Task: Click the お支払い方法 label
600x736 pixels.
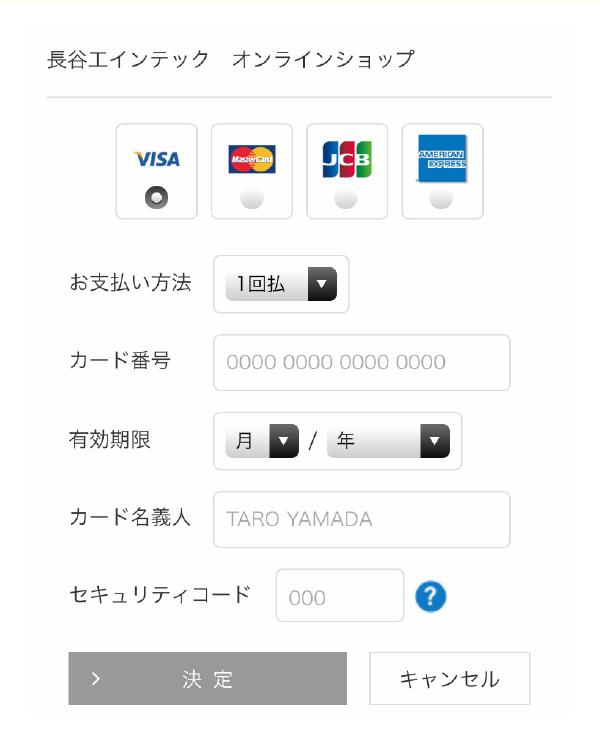Action: (x=131, y=283)
